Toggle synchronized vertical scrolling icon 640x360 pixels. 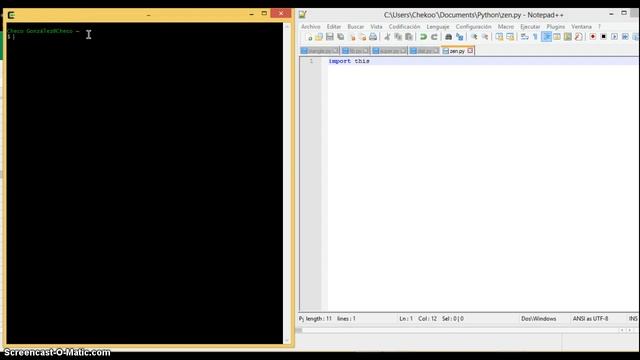tap(499, 37)
